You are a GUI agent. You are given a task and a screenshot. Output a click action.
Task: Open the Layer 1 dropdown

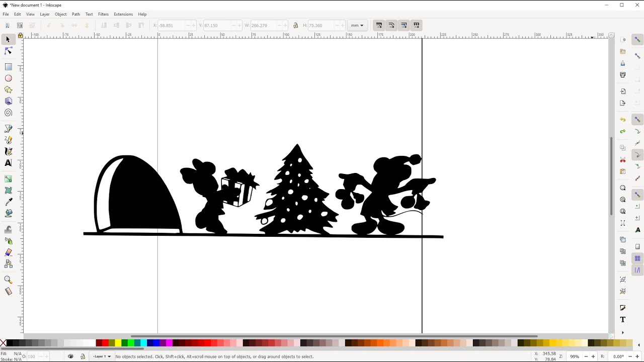[102, 356]
